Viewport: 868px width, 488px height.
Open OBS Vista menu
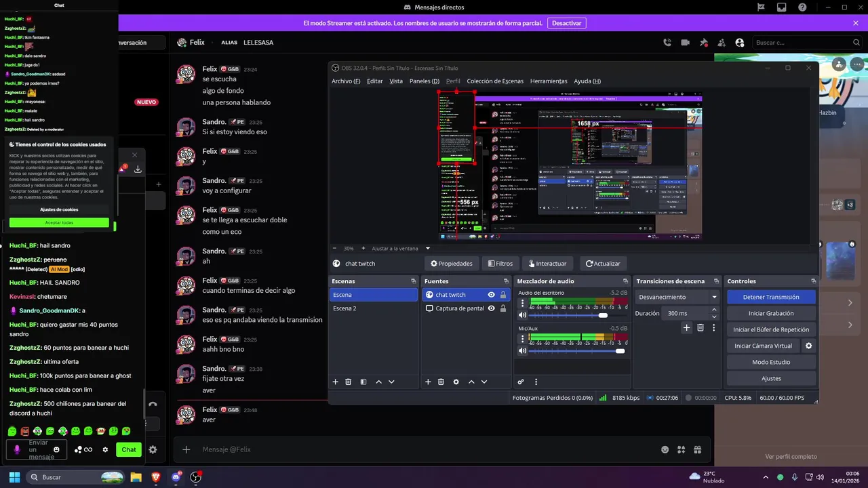click(x=396, y=81)
